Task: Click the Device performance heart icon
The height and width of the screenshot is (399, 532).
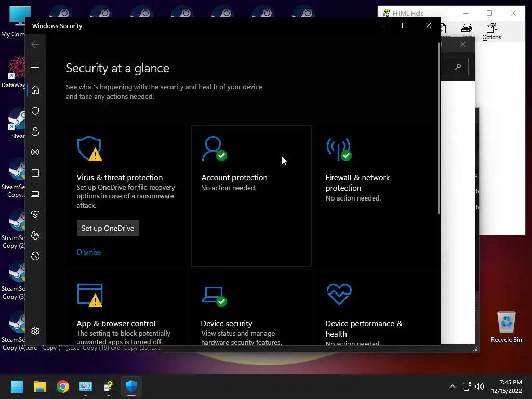Action: pos(339,294)
